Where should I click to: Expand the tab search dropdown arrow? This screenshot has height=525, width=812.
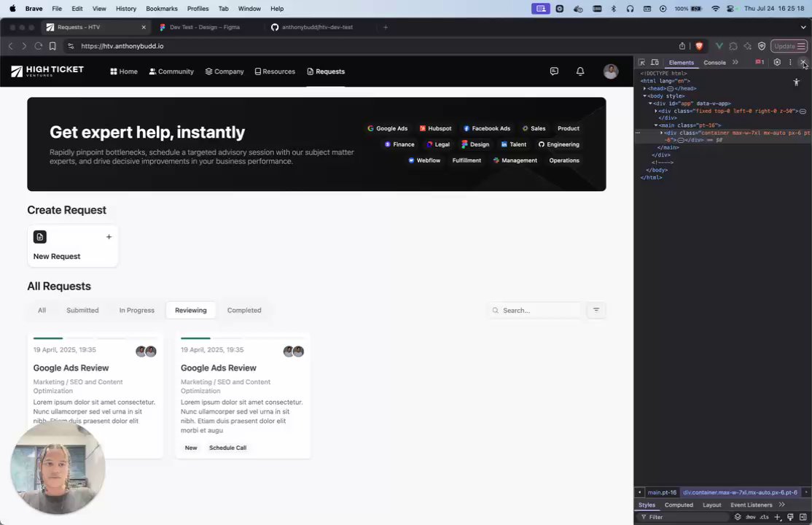(803, 28)
